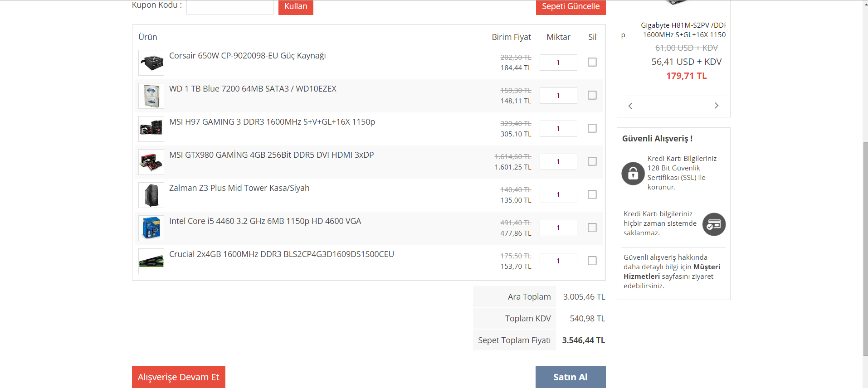Check the Sil box for Zalman Z3 Plus

pyautogui.click(x=592, y=194)
